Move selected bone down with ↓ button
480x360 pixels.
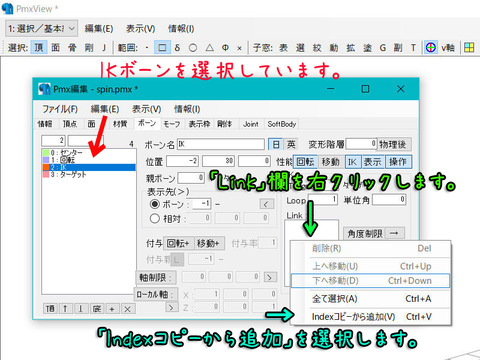point(81,309)
